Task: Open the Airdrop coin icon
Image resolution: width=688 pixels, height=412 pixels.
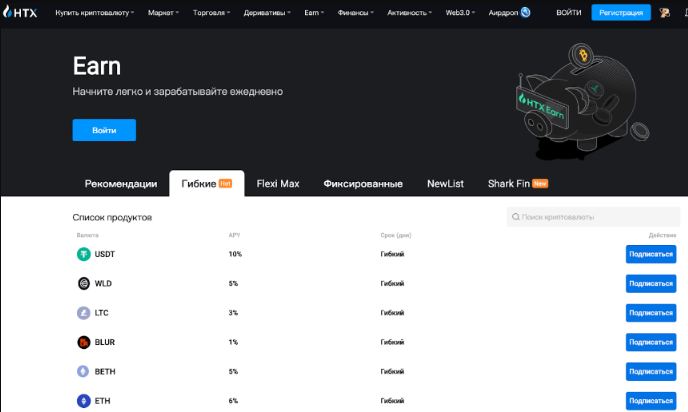Action: point(525,12)
